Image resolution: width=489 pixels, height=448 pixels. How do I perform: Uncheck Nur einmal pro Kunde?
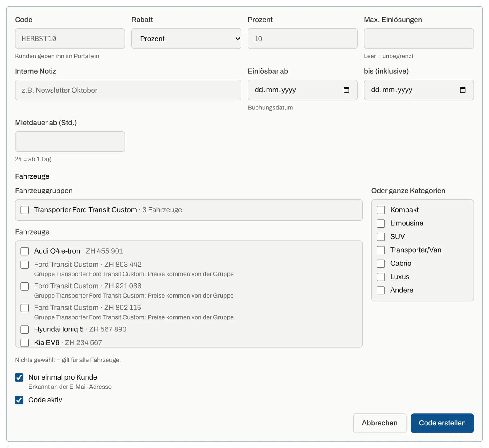pos(19,377)
